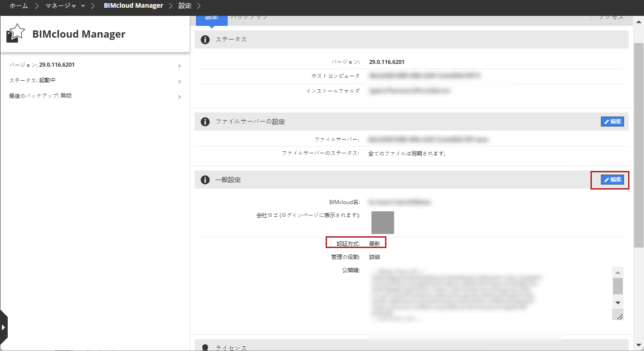Click the main page vertical scrollbar thumb

pyautogui.click(x=639, y=145)
